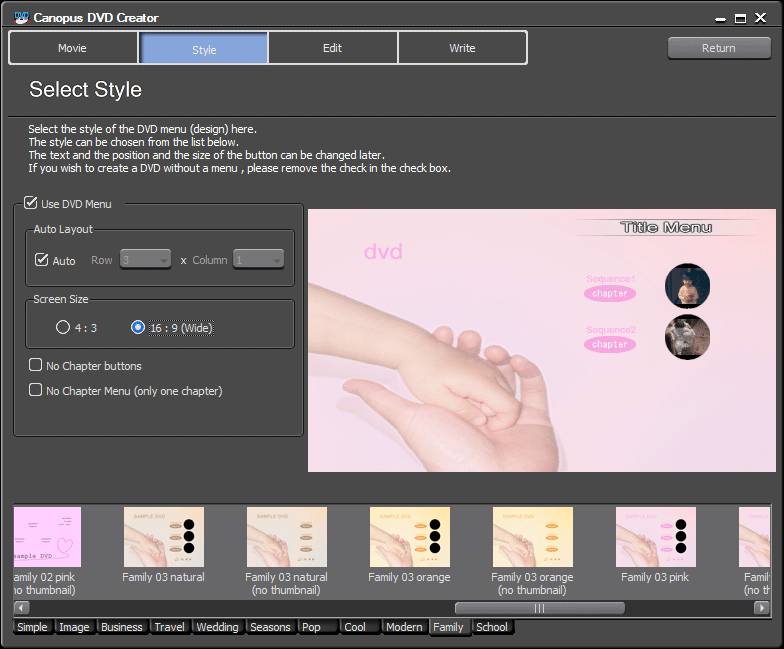Disable the Auto layout checkbox
This screenshot has height=649, width=784.
click(x=42, y=260)
